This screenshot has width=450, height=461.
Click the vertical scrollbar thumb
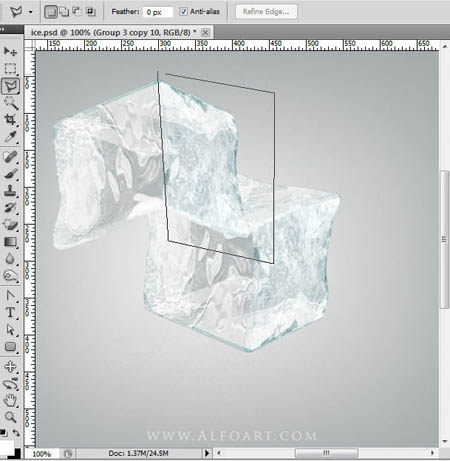444,239
